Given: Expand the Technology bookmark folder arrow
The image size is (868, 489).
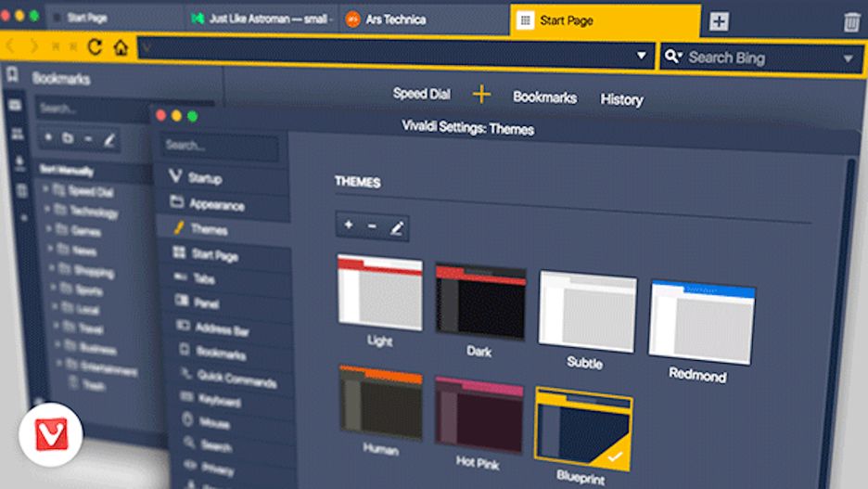Looking at the screenshot, I should tap(47, 209).
